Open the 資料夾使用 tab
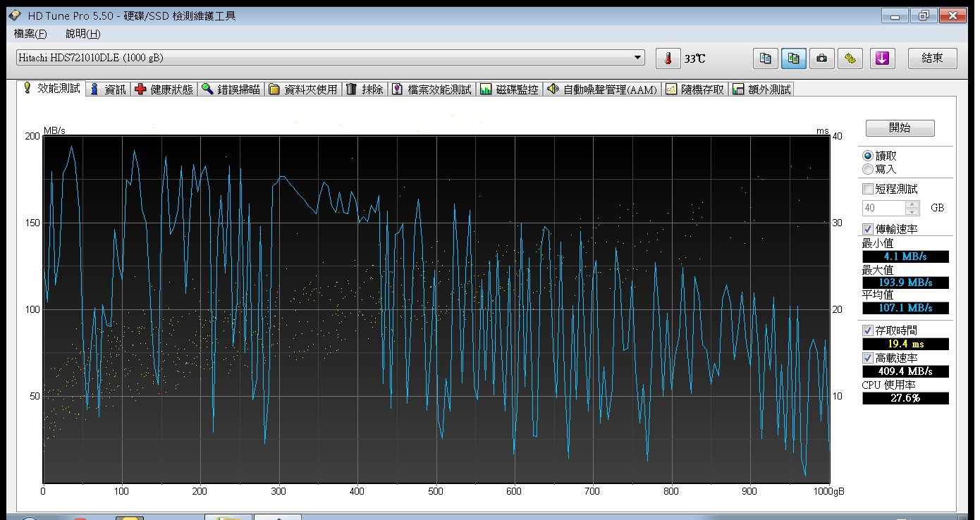 [304, 89]
